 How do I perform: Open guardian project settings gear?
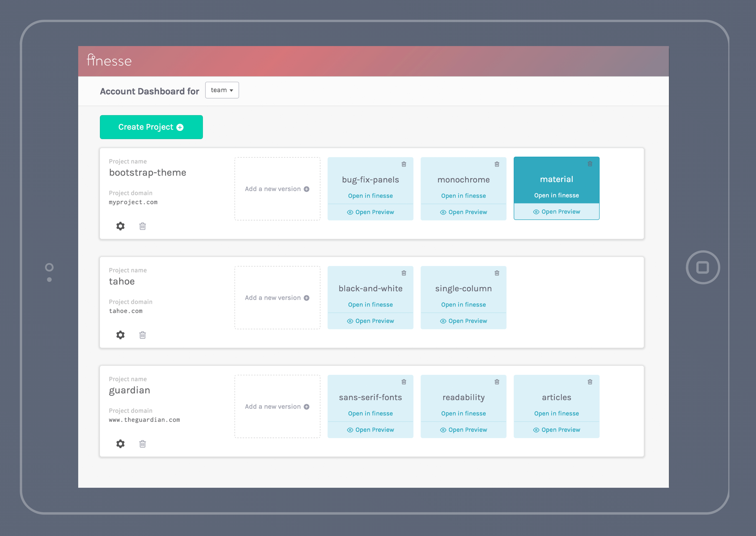[120, 444]
